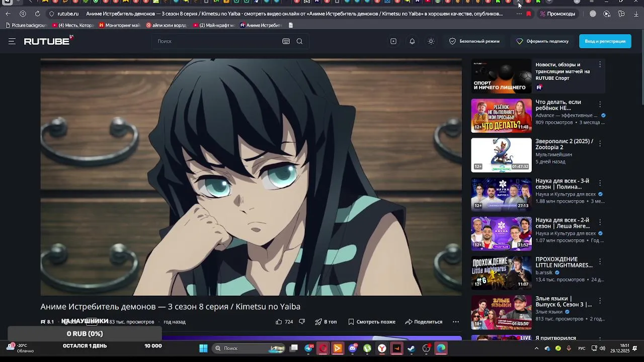
Task: Open options for Наука для всех 3-й сезон
Action: tap(600, 183)
